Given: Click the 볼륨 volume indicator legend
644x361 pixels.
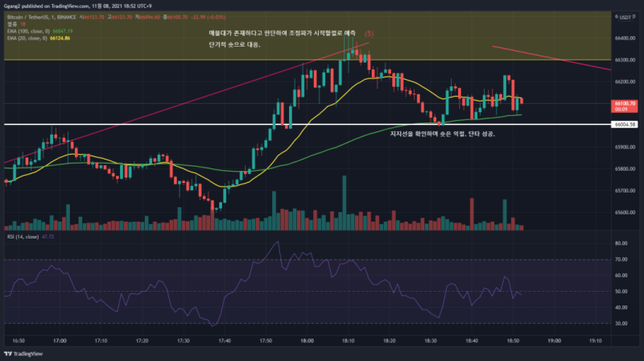Looking at the screenshot, I should (x=12, y=24).
